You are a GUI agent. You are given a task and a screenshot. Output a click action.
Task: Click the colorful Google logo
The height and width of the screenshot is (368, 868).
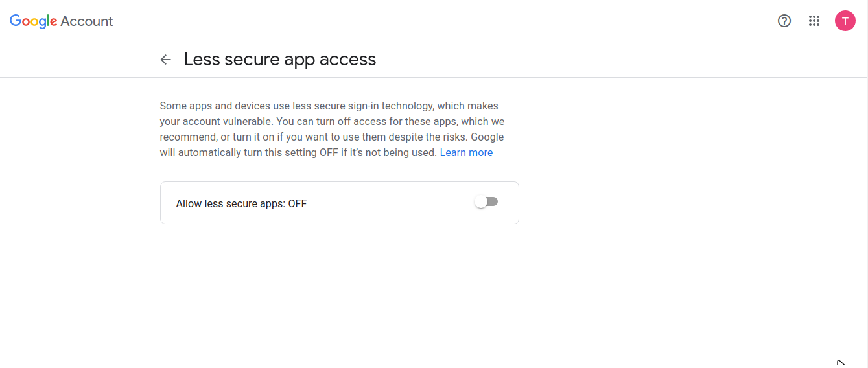34,21
